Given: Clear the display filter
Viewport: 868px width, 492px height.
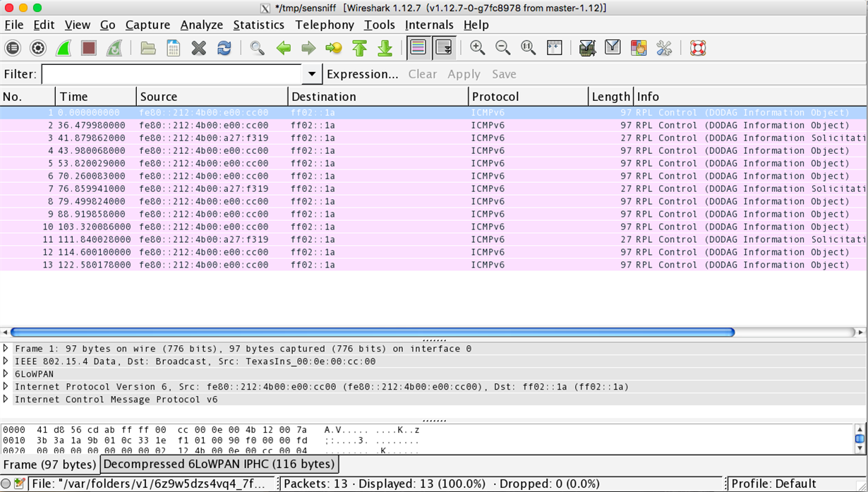Looking at the screenshot, I should pos(422,74).
